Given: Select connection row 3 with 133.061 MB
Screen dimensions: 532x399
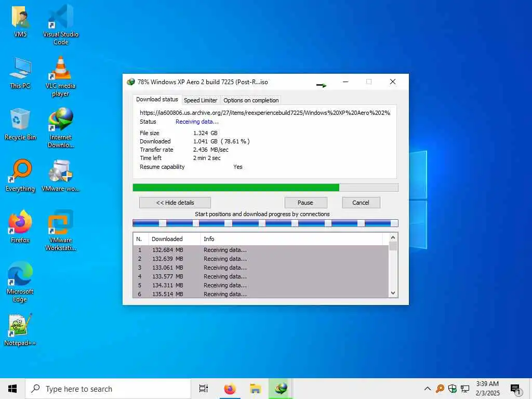Looking at the screenshot, I should [x=261, y=268].
